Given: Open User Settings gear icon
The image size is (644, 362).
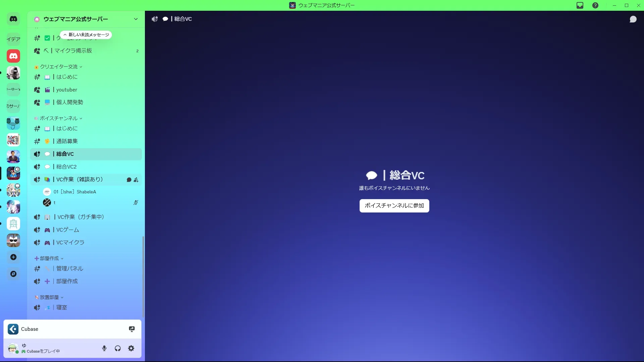Looking at the screenshot, I should (131, 348).
